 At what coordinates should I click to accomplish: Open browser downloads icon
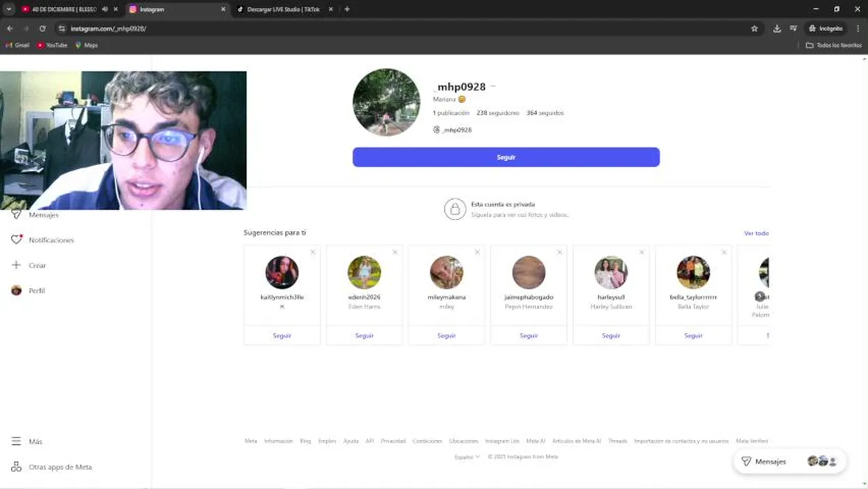coord(777,29)
